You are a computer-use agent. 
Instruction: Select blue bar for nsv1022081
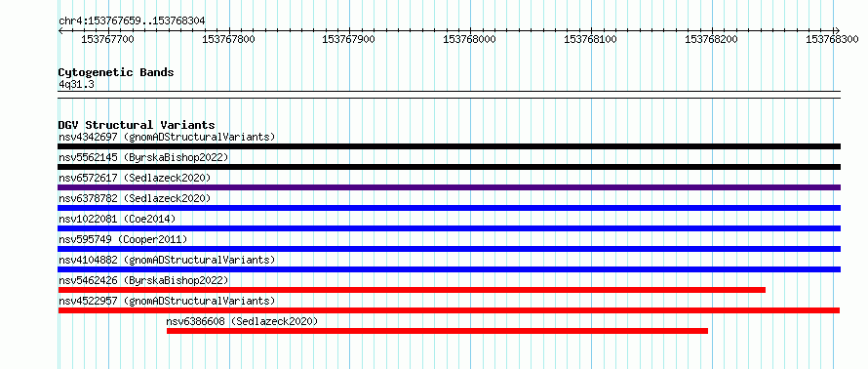pyautogui.click(x=450, y=228)
